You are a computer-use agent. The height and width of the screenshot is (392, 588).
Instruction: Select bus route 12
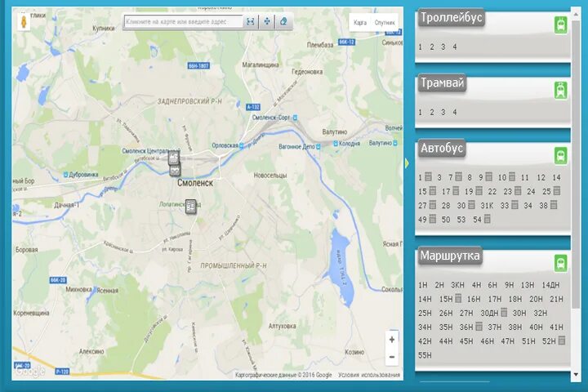pos(541,177)
